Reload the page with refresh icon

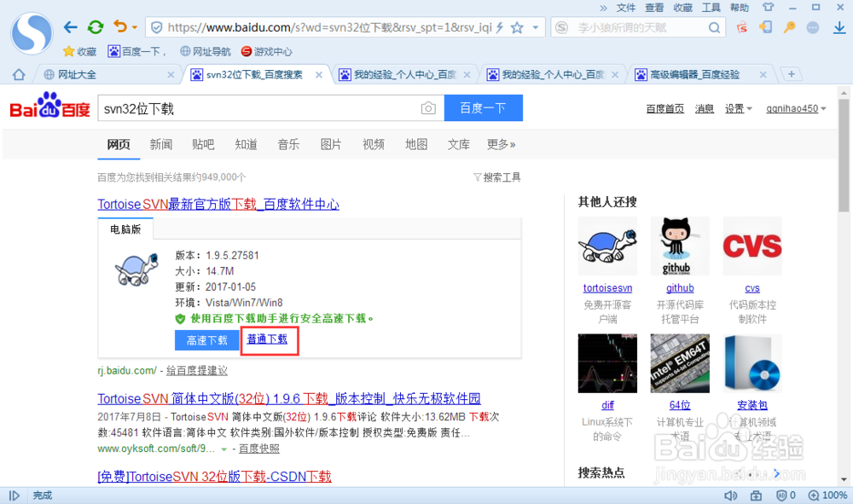tap(96, 26)
